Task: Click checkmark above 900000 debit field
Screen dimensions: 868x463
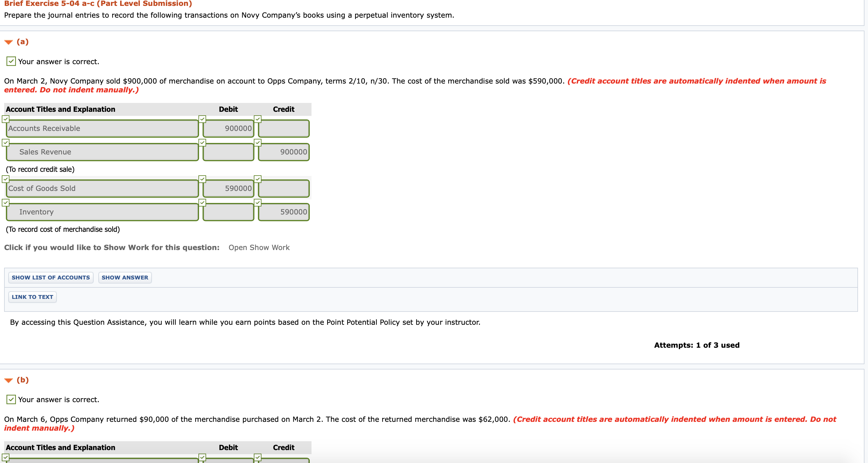Action: [x=202, y=119]
